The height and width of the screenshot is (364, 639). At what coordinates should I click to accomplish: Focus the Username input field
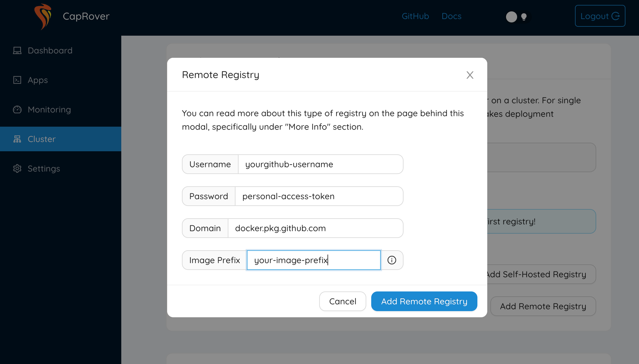[x=320, y=164]
